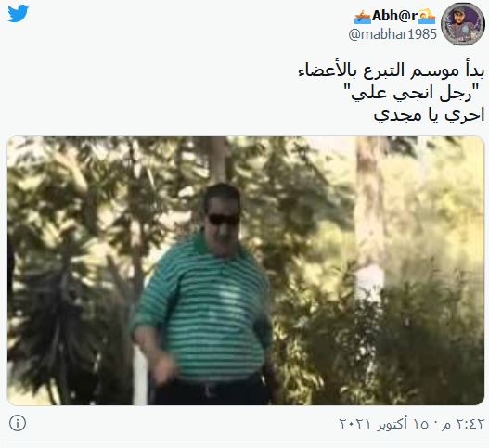Visit the @mabhar1985 handle link
This screenshot has height=448, width=489.
[392, 34]
